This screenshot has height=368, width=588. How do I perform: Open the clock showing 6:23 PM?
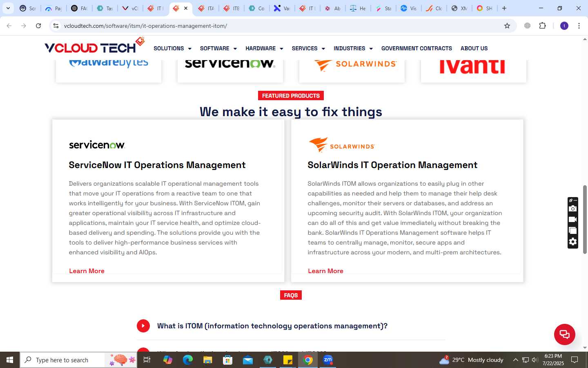pos(553,360)
